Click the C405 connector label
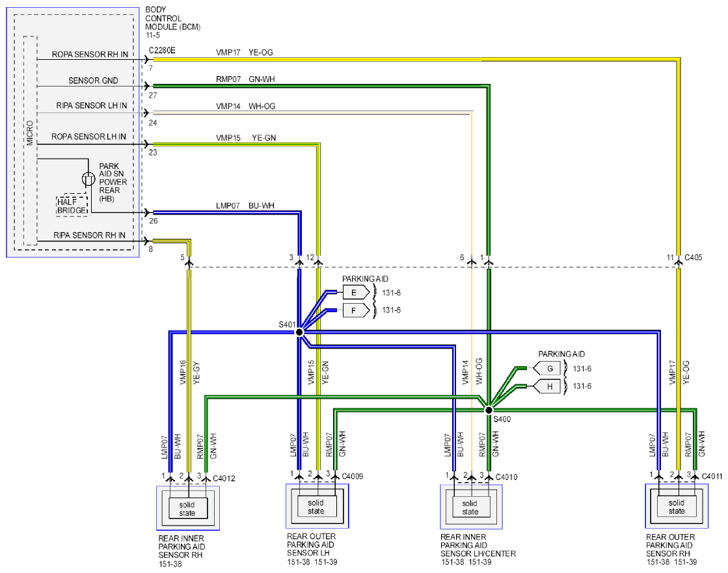Viewport: 728px width, 573px height. 693,258
